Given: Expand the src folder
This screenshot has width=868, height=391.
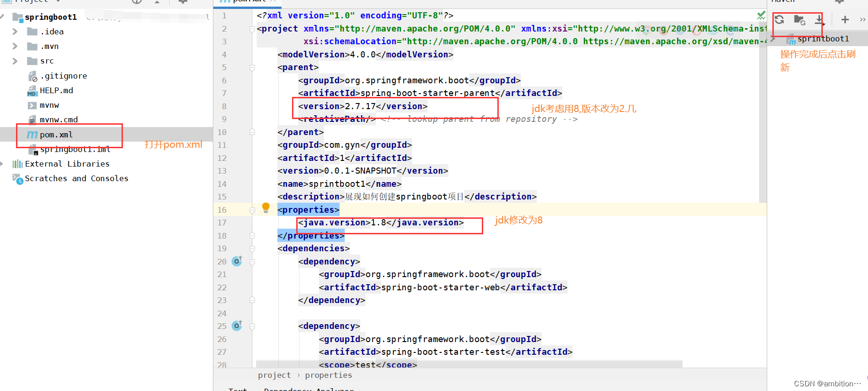Looking at the screenshot, I should pyautogui.click(x=15, y=61).
